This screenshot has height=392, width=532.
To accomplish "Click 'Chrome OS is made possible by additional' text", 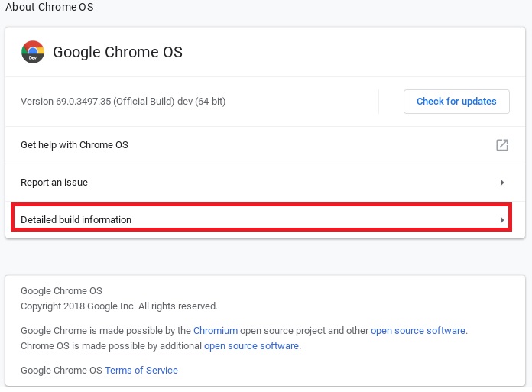I will [x=112, y=346].
